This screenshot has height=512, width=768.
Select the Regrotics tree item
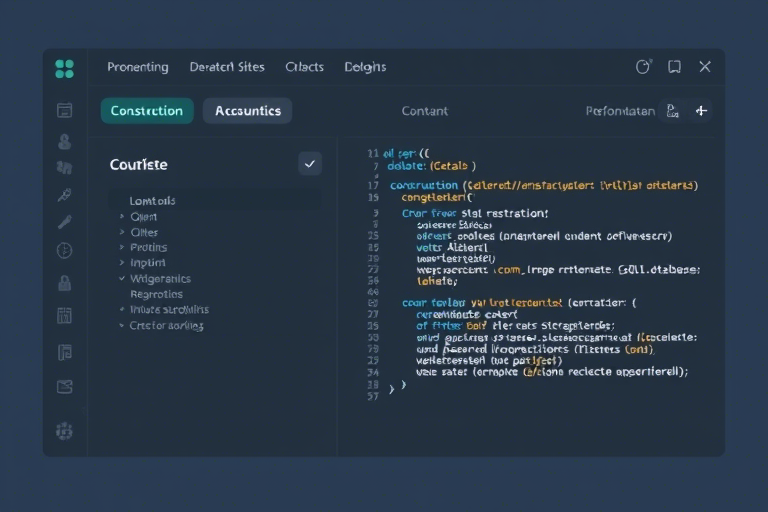click(156, 294)
